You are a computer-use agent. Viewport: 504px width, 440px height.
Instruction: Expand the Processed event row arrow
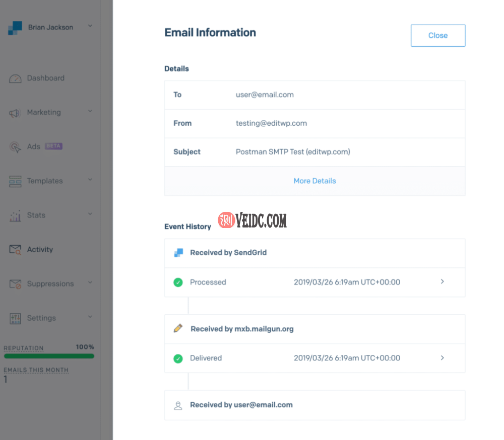(443, 281)
